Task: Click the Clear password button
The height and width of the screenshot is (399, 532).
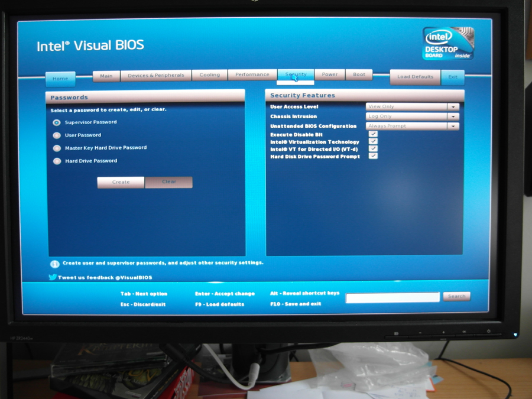Action: (168, 182)
